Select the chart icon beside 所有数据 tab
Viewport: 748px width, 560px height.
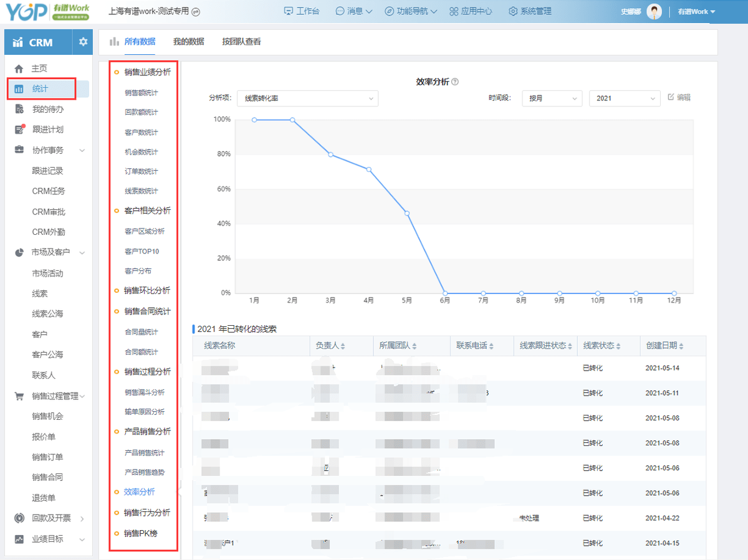tap(115, 42)
